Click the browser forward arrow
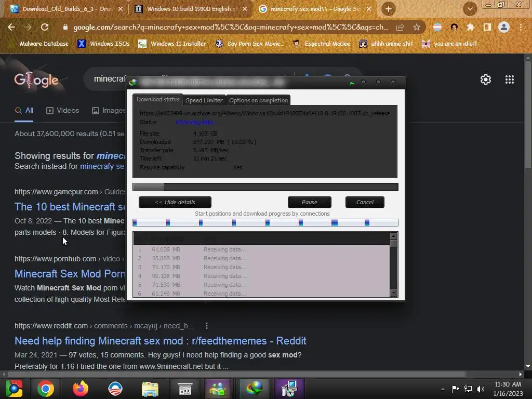Screen dimensions: 532x399 28,27
